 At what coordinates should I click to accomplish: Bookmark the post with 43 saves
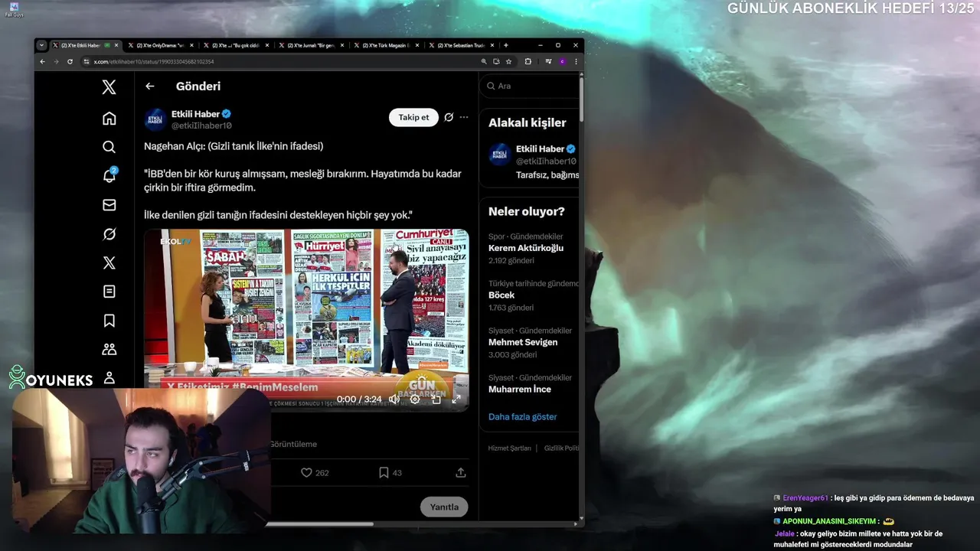tap(390, 473)
